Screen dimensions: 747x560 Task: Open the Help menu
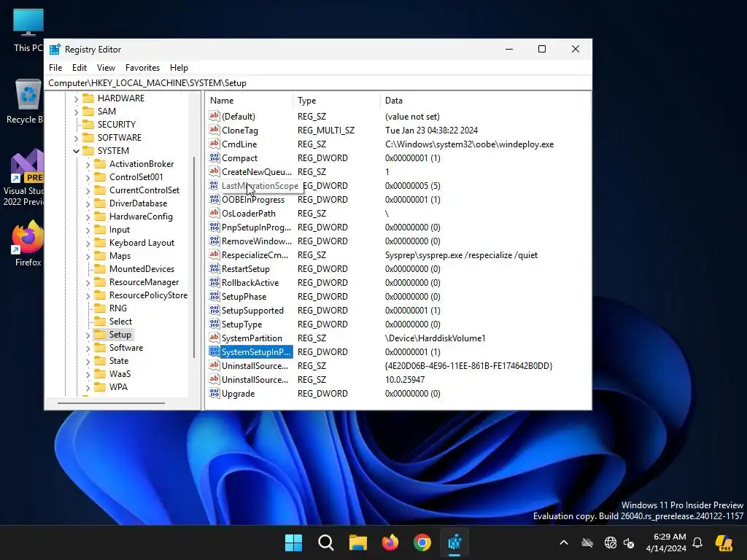click(179, 68)
